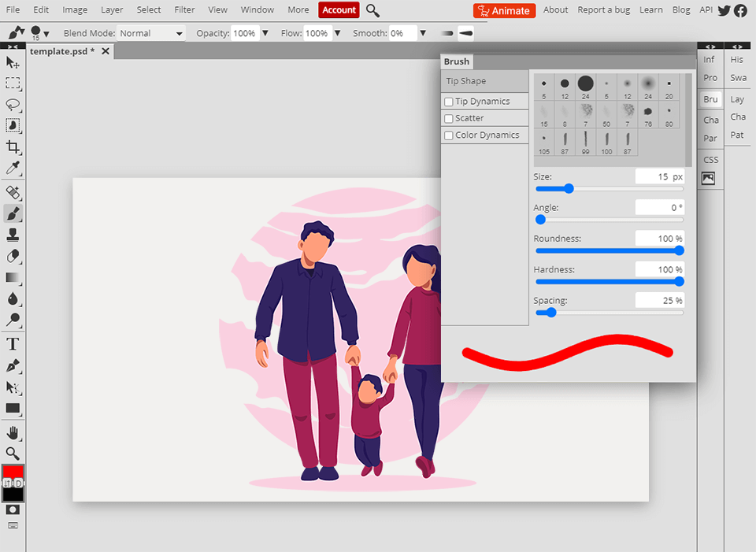756x552 pixels.
Task: Select the Move tool
Action: pos(13,62)
